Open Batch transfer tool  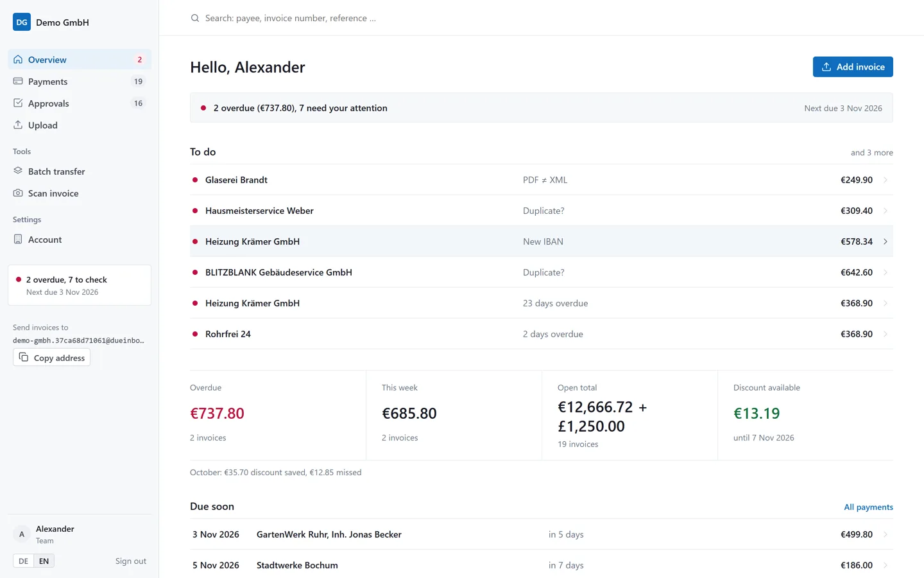pyautogui.click(x=80, y=171)
